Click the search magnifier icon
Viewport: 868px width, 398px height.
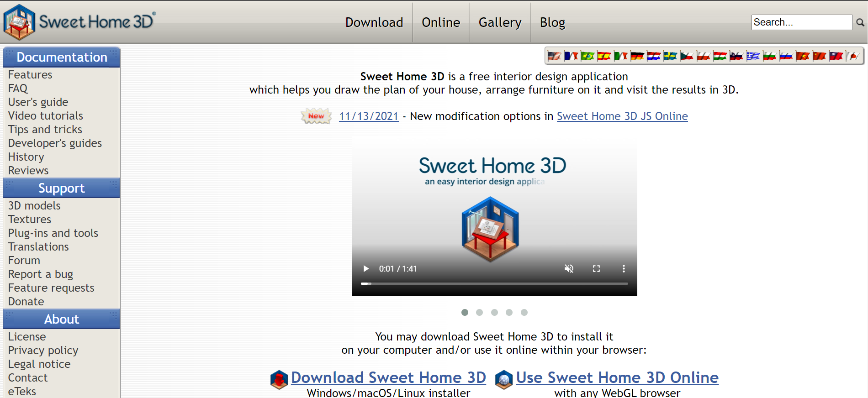tap(860, 22)
